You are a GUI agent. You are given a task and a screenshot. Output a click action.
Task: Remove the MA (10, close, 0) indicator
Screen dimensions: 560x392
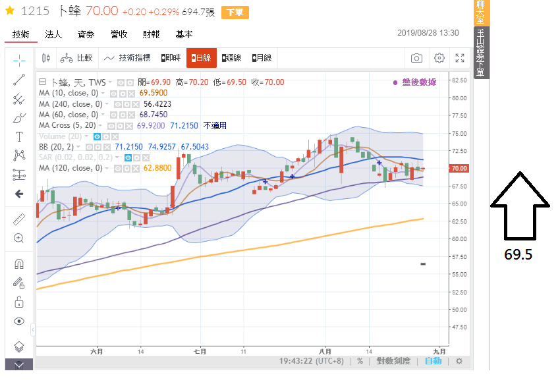click(x=131, y=94)
